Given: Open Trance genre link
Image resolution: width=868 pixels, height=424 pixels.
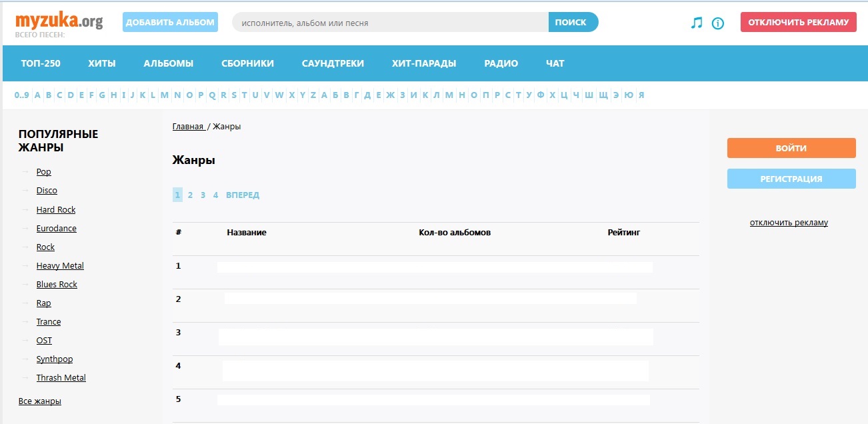Looking at the screenshot, I should [49, 322].
